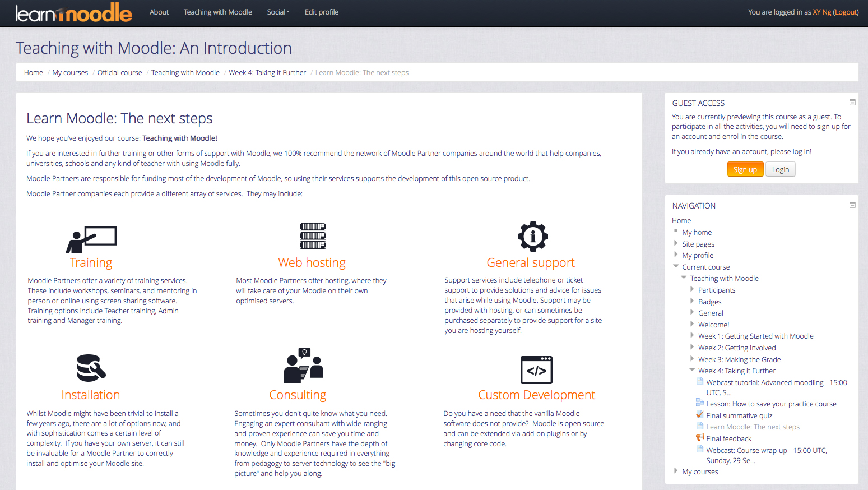The height and width of the screenshot is (490, 868).
Task: Open the Consulting heading link
Action: pos(298,395)
